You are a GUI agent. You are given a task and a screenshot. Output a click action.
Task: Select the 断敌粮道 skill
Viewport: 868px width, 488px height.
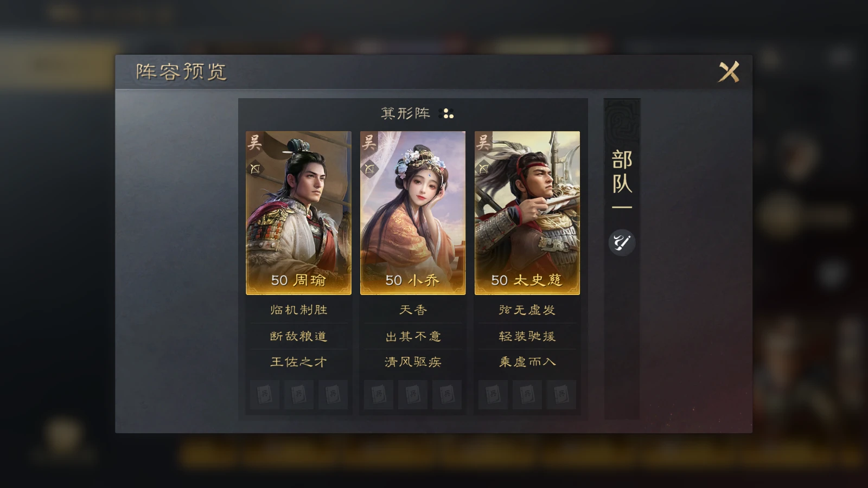[298, 336]
